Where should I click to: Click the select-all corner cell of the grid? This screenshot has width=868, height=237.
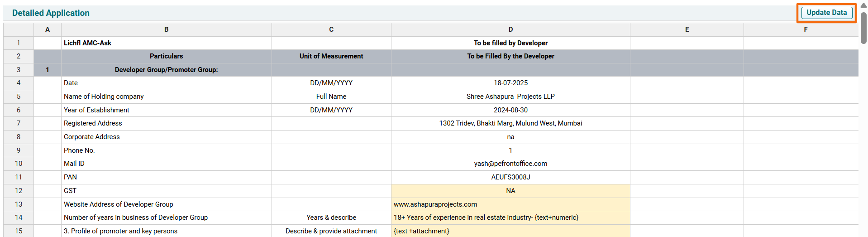19,29
